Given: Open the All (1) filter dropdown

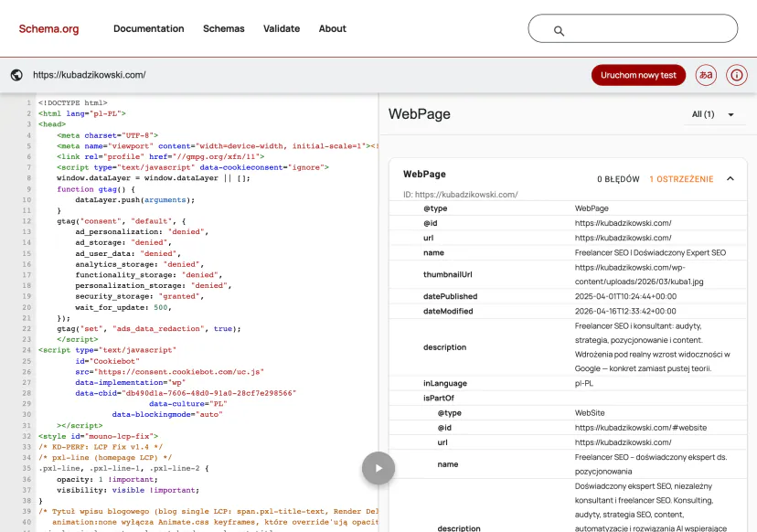Looking at the screenshot, I should point(713,114).
